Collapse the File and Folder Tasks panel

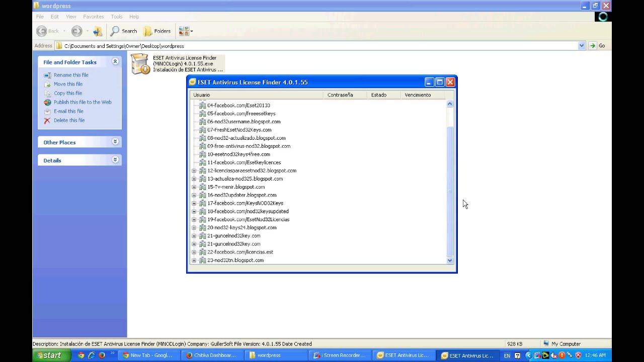[115, 61]
